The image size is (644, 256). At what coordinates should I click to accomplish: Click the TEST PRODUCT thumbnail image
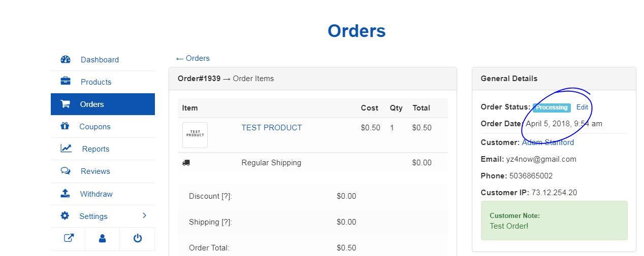click(195, 135)
